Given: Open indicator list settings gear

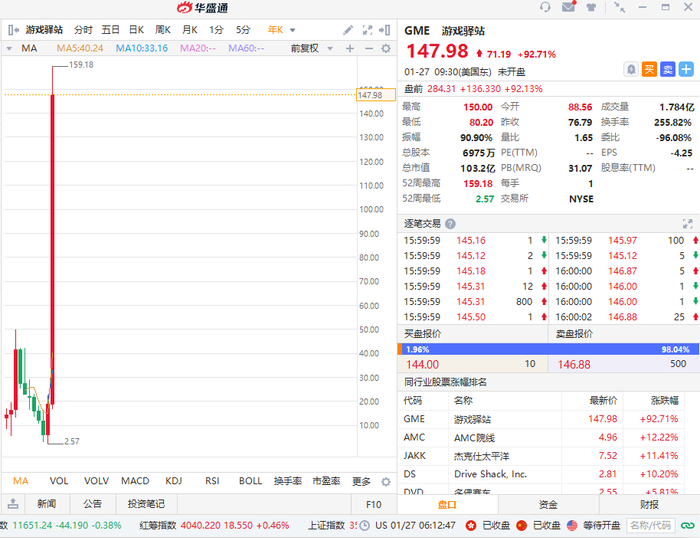Looking at the screenshot, I should 386,482.
